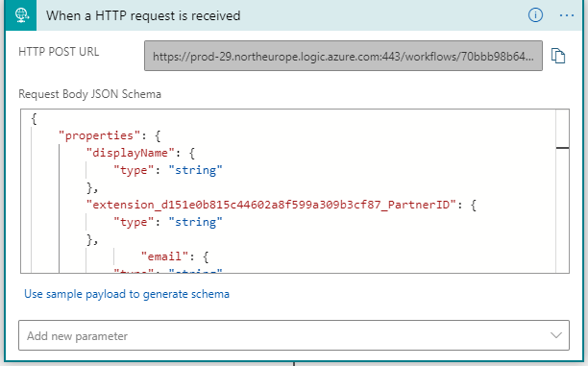Click the HTTP POST URL field

pos(343,56)
